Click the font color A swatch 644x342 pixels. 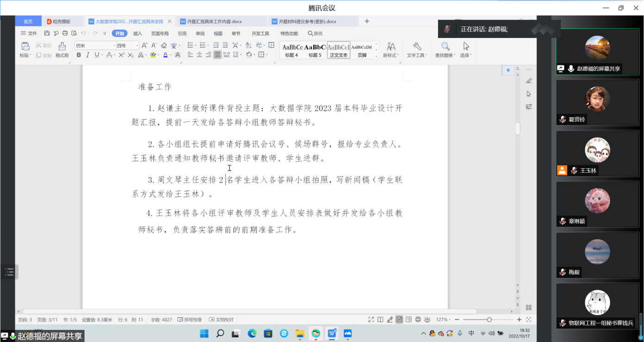[x=165, y=55]
